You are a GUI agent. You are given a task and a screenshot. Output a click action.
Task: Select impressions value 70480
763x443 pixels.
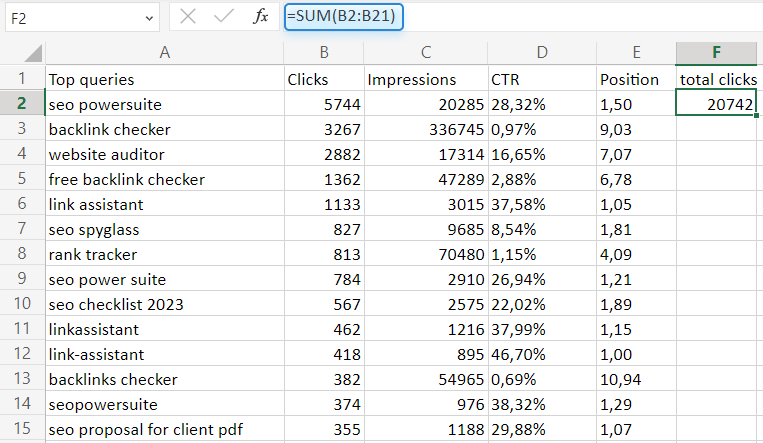tap(426, 254)
